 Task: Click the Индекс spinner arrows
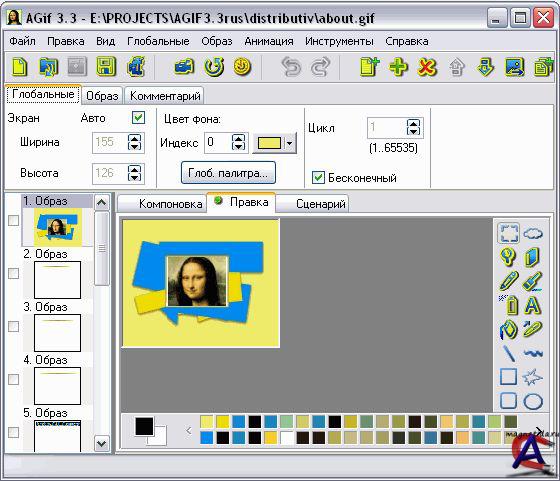238,142
